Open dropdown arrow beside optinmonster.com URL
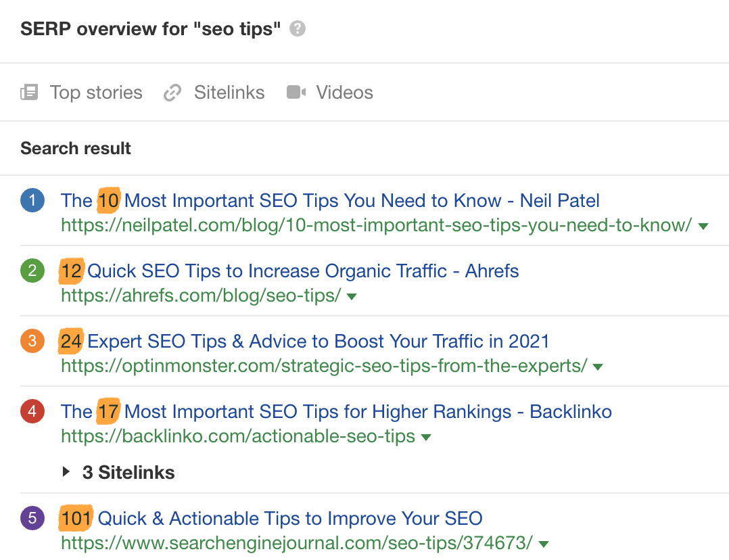 click(597, 367)
